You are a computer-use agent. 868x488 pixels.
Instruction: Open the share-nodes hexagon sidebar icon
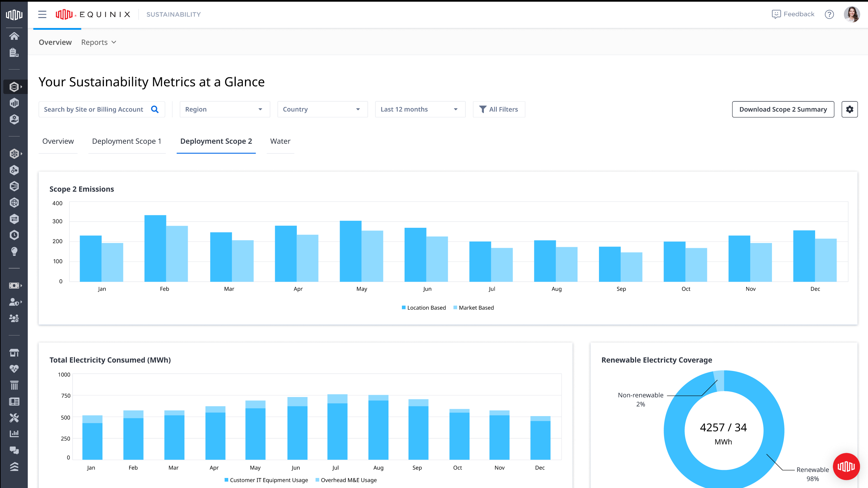pyautogui.click(x=14, y=170)
